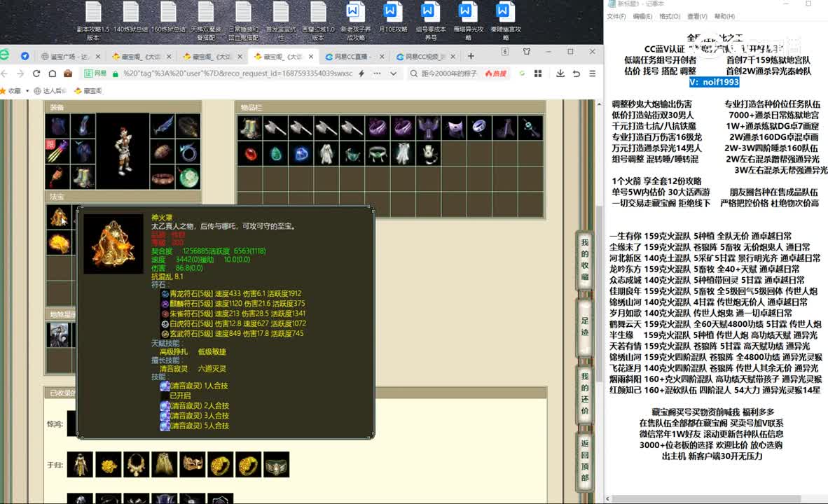This screenshot has width=828, height=504.
Task: Click the green orb icon in equipment panel
Action: [x=188, y=177]
